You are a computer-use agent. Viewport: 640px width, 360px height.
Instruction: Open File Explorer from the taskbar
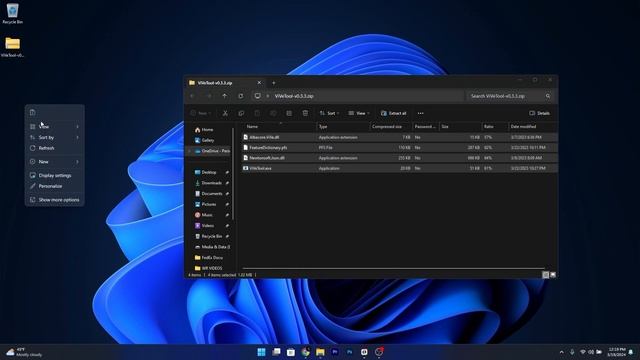click(320, 352)
